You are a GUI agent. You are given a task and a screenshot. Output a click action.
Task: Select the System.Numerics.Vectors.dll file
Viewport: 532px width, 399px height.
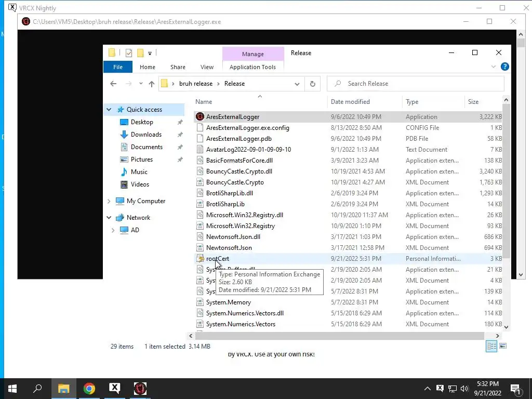coord(349,313)
